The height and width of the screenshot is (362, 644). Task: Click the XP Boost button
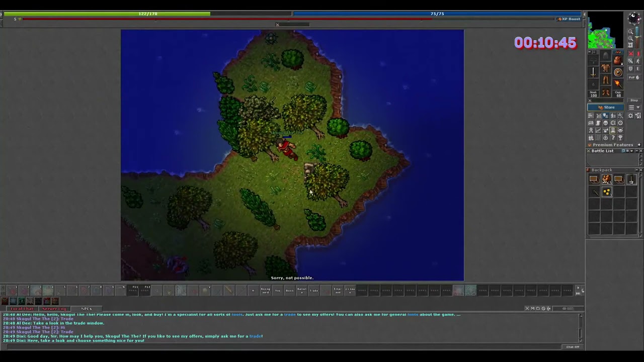(x=569, y=19)
